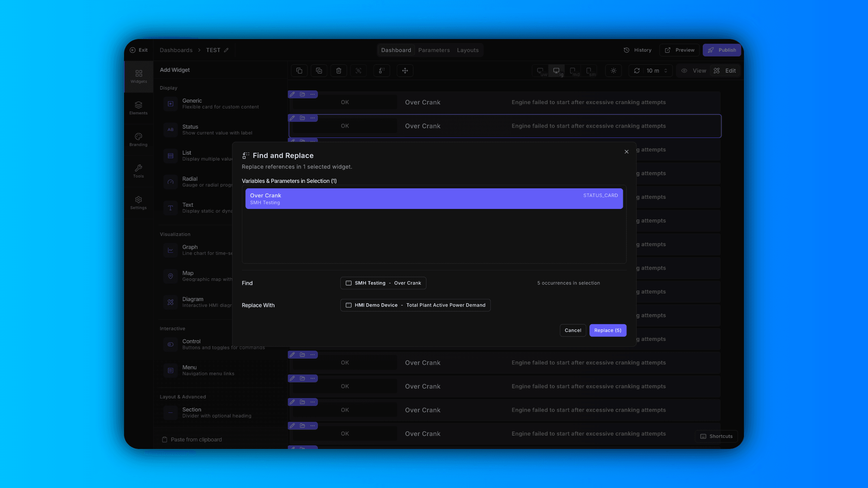
Task: Open the Find reference selector showing Over Crank
Action: tap(383, 283)
